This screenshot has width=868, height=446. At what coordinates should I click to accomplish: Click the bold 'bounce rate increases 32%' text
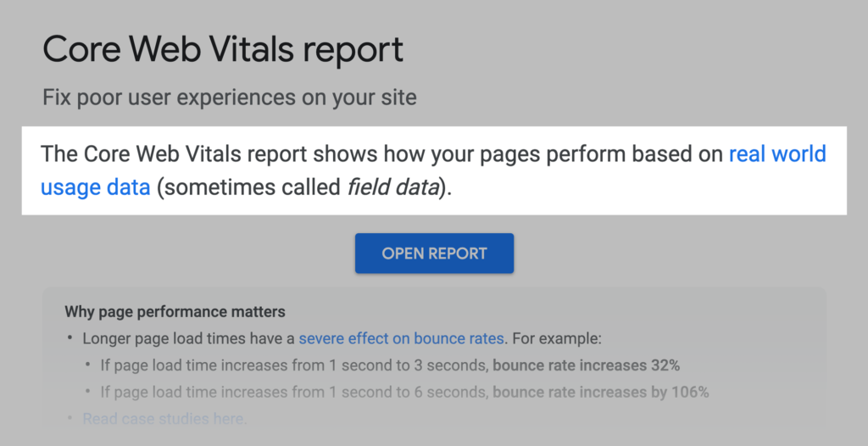point(586,365)
